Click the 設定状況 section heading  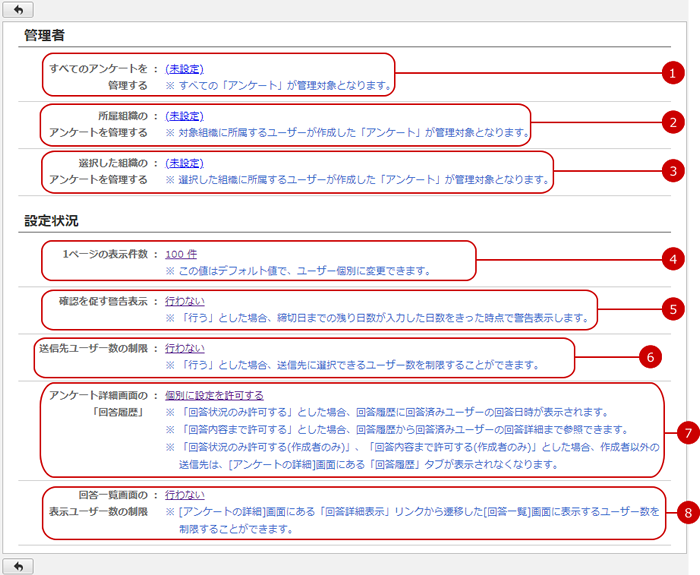51,221
